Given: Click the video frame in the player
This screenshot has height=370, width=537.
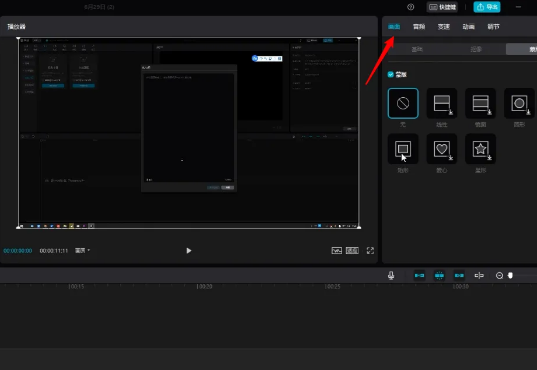Looking at the screenshot, I should click(189, 133).
